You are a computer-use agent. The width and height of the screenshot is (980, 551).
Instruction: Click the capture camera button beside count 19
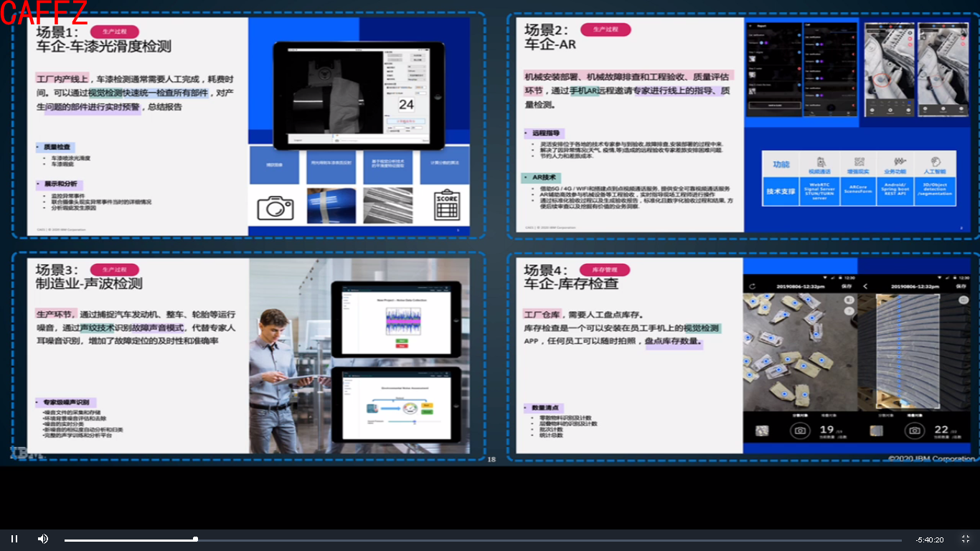800,430
